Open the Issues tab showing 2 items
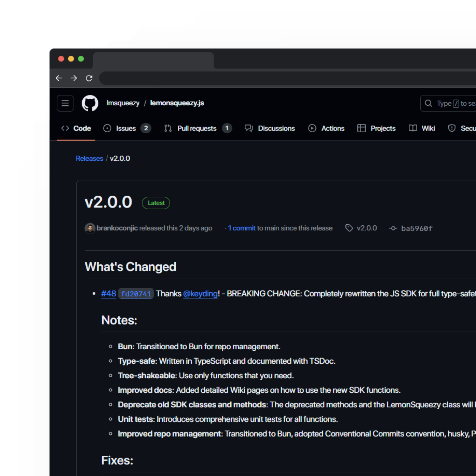 (x=125, y=128)
